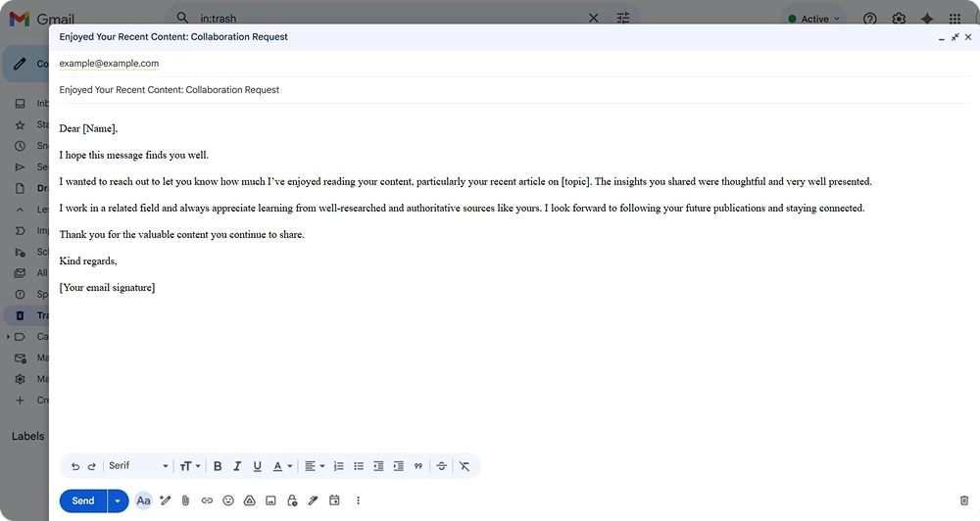Open Snoozed mail via clock icon
The width and height of the screenshot is (980, 521).
tap(20, 146)
